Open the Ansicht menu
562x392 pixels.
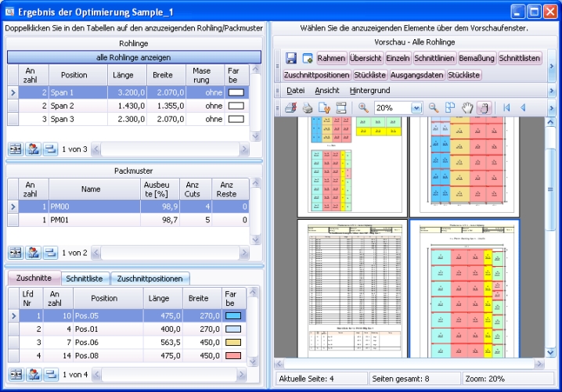pyautogui.click(x=326, y=91)
